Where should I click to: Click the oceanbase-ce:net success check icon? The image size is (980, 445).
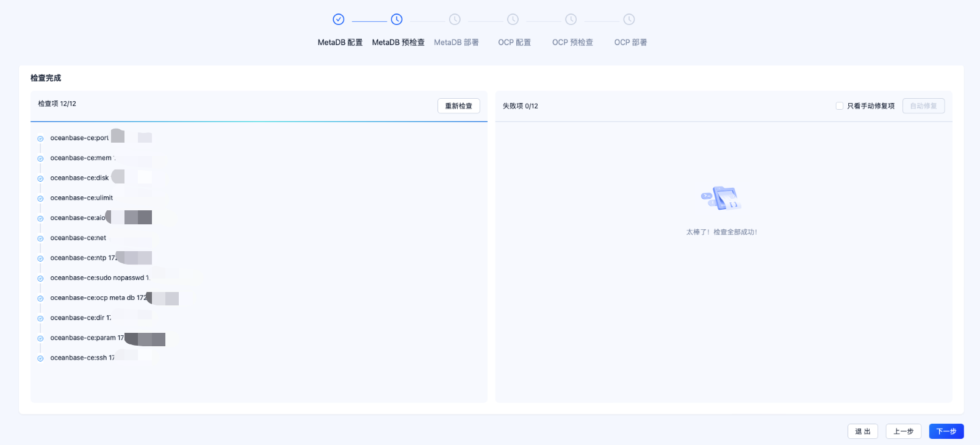[x=40, y=238]
